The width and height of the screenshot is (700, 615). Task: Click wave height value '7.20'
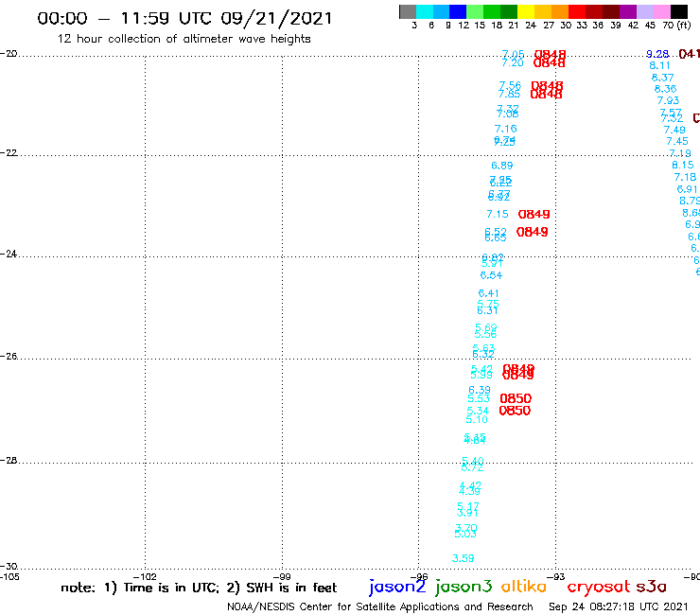coord(513,63)
